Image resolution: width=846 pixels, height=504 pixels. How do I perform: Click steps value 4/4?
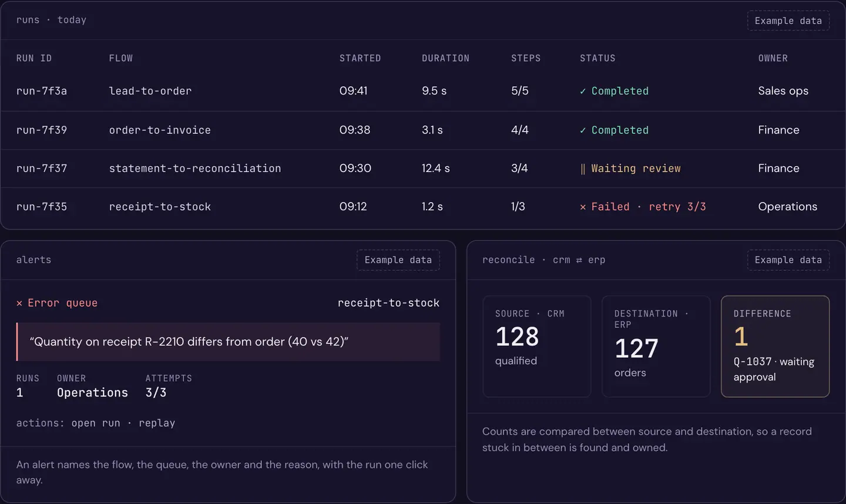click(x=520, y=130)
